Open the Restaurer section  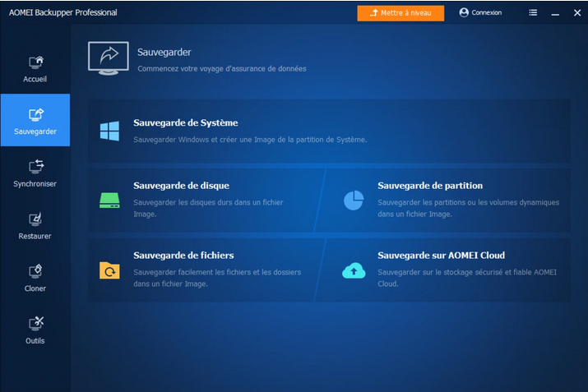pos(35,225)
